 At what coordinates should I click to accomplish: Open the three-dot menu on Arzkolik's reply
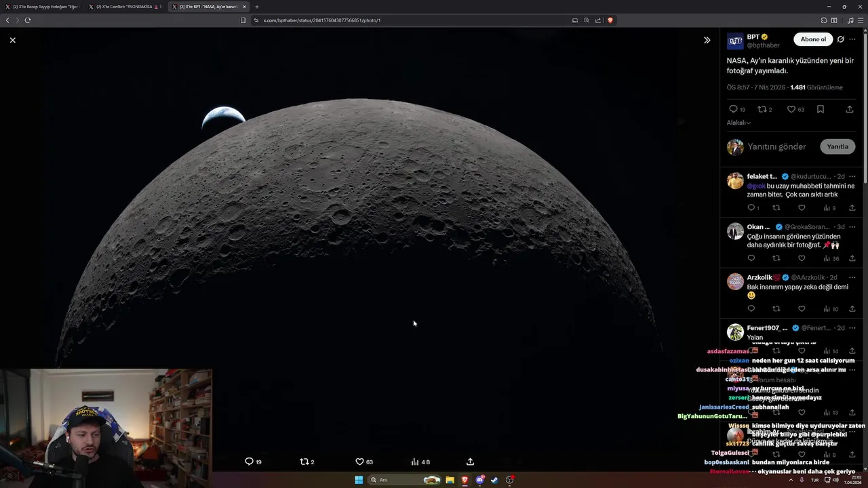pos(852,277)
